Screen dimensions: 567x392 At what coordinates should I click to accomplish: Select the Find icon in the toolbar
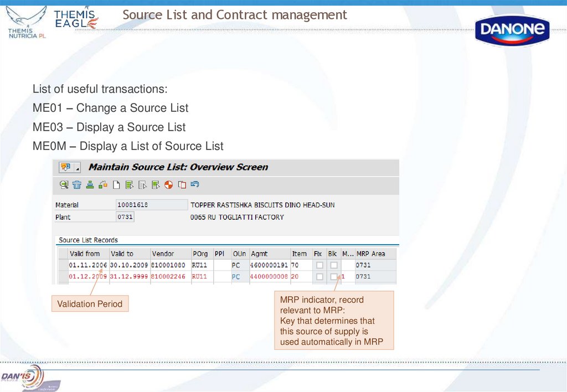pos(63,184)
